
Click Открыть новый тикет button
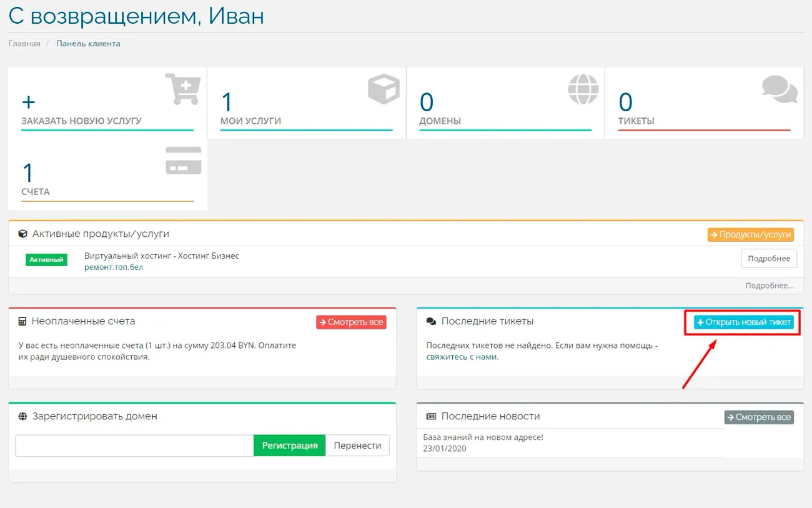744,322
